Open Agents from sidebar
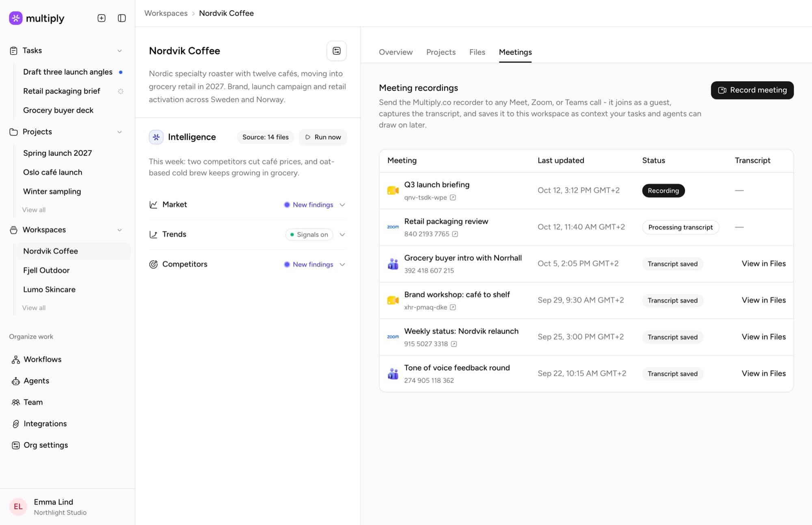The height and width of the screenshot is (525, 812). click(x=30, y=381)
